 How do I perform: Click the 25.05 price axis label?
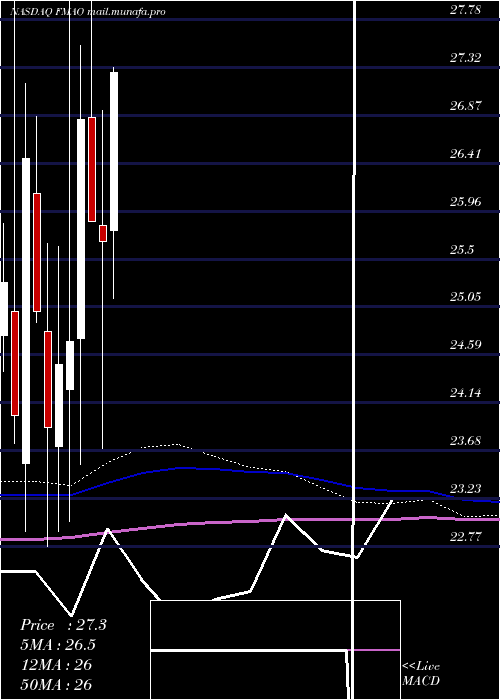(x=466, y=296)
